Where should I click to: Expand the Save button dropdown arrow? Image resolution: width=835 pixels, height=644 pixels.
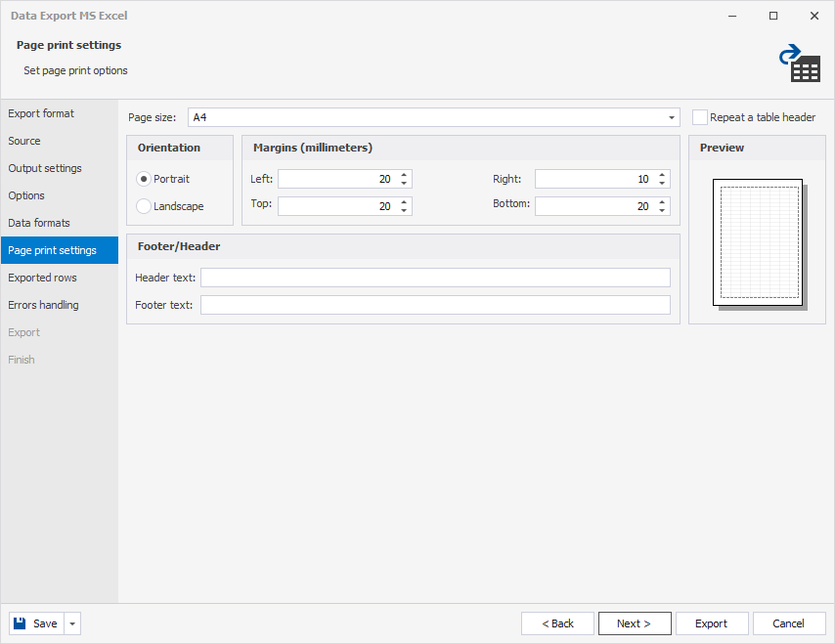(x=70, y=623)
